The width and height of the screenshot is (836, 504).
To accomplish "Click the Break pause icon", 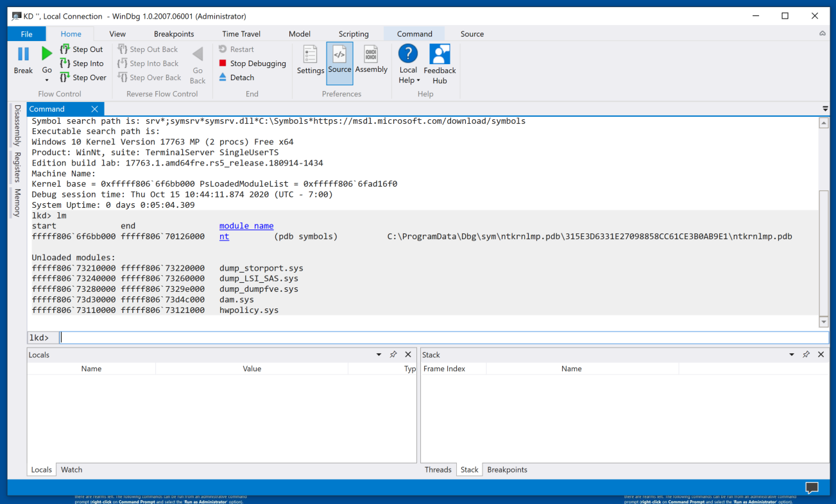I will click(x=23, y=55).
